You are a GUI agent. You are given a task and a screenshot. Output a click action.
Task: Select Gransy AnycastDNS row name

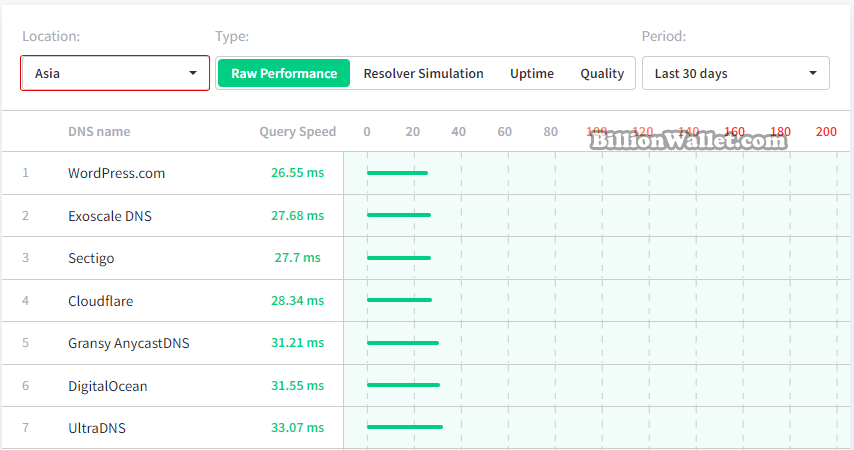click(129, 343)
